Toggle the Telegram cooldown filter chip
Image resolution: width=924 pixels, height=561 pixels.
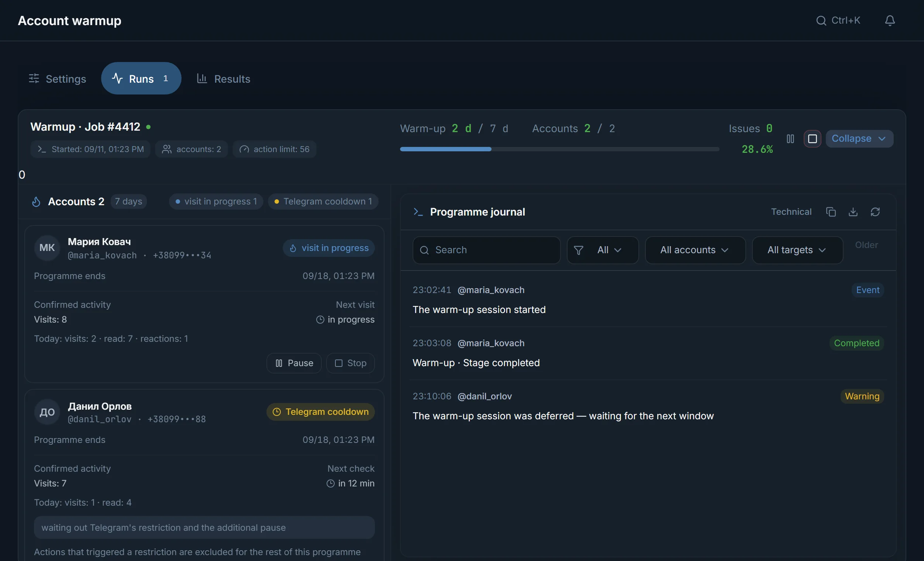coord(323,202)
